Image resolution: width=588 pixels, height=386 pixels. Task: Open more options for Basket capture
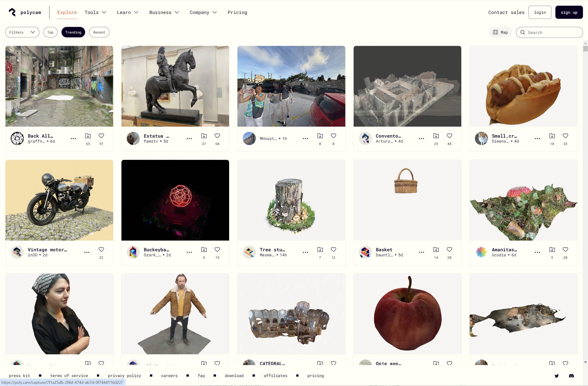click(x=421, y=252)
